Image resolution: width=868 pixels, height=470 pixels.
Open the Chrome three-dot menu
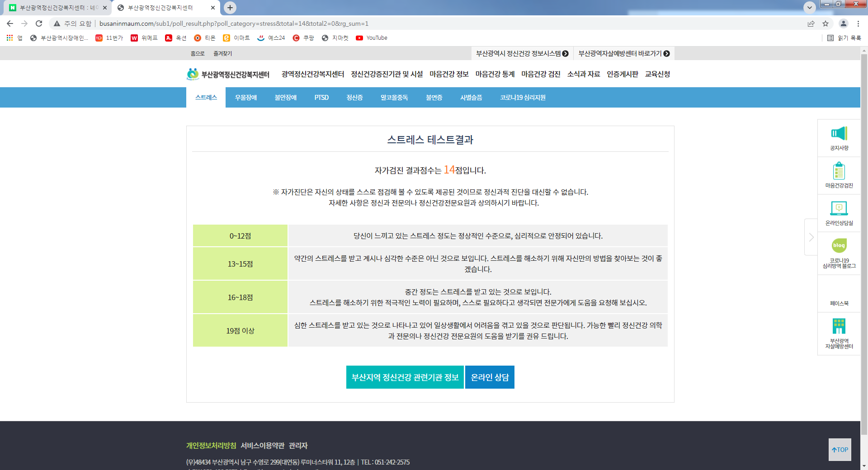858,23
